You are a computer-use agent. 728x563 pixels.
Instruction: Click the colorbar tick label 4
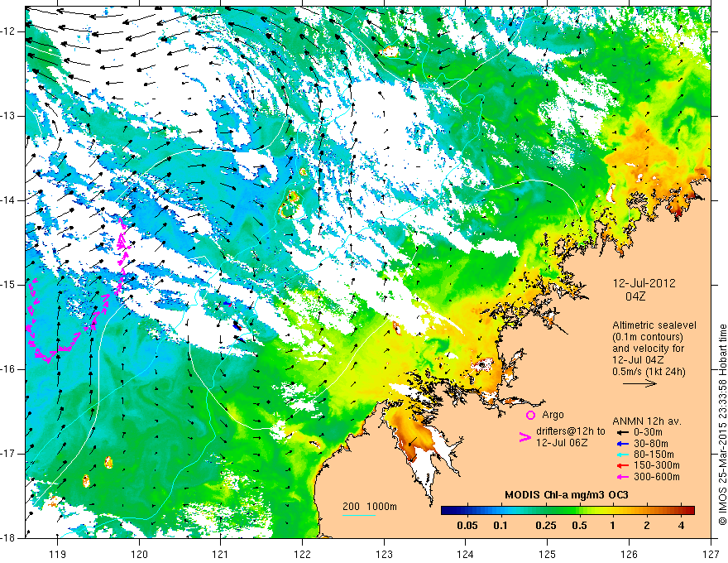pyautogui.click(x=681, y=526)
